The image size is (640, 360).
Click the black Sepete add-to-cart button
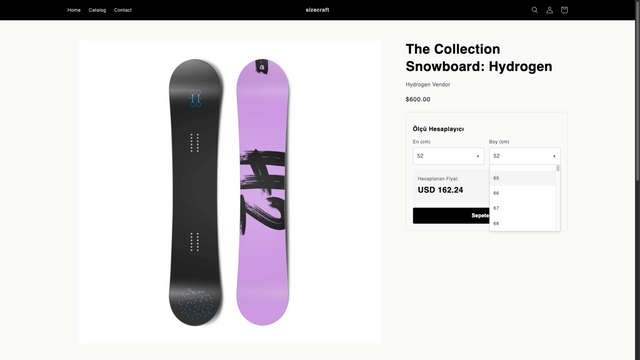point(451,216)
